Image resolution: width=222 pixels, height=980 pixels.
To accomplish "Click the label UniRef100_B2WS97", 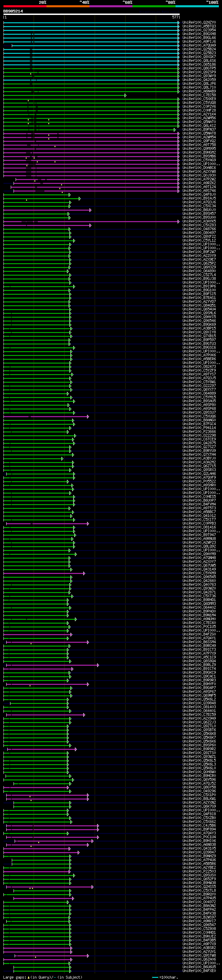I will pyautogui.click(x=199, y=917).
